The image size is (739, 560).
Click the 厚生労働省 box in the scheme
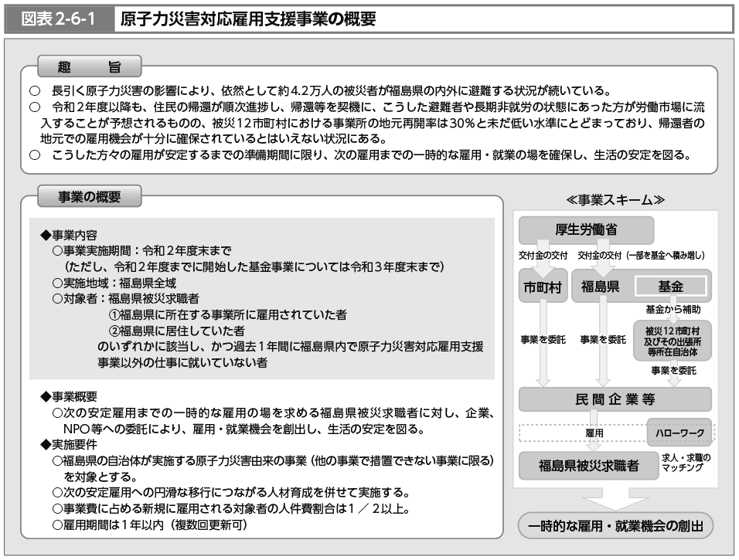point(586,229)
